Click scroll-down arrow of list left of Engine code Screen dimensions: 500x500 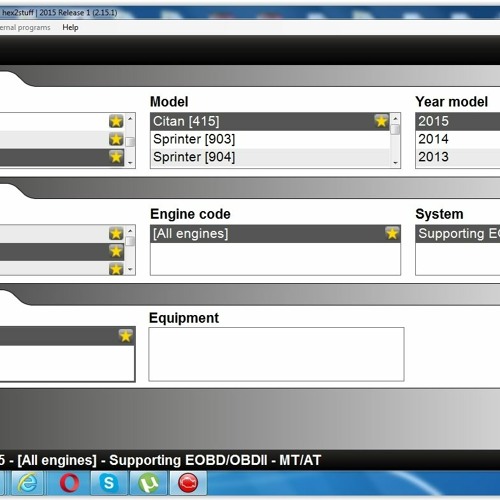(130, 269)
